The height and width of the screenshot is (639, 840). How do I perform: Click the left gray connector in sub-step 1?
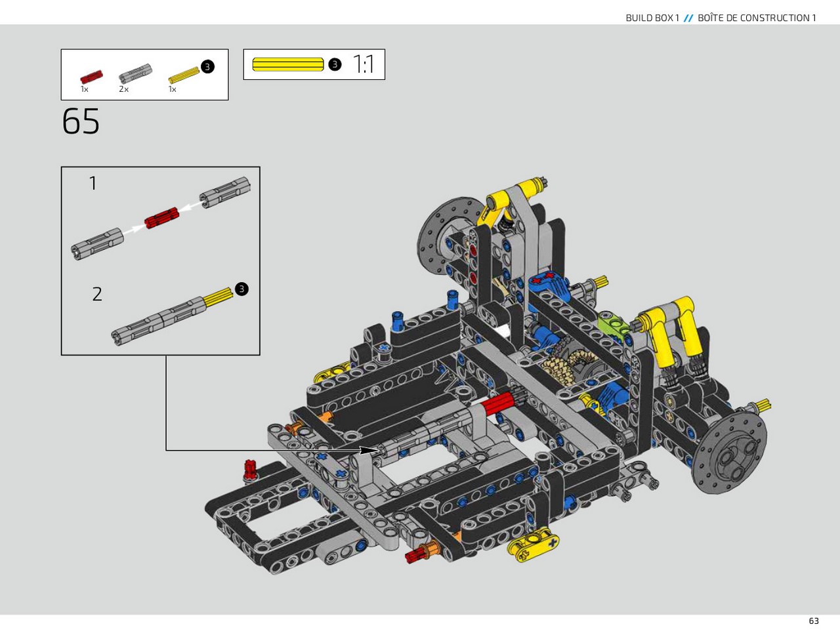click(x=97, y=244)
